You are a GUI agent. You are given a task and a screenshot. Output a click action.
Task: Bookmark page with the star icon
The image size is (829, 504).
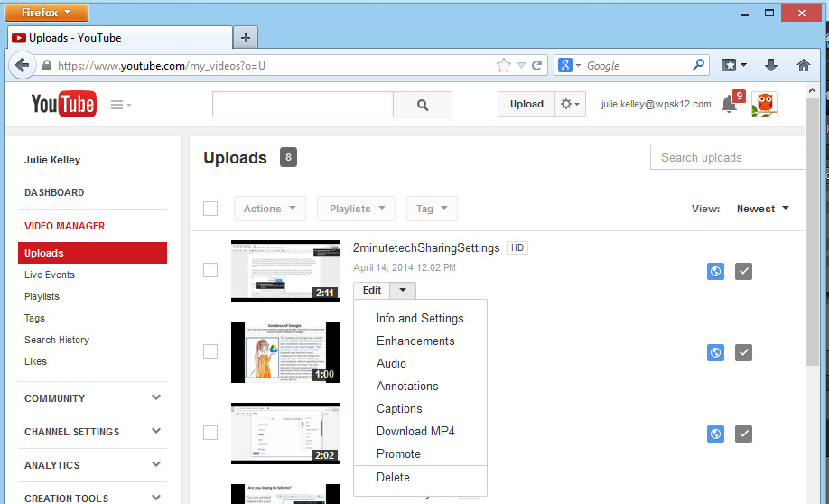[x=504, y=66]
